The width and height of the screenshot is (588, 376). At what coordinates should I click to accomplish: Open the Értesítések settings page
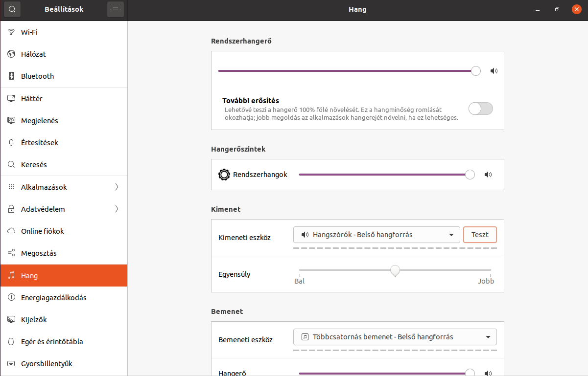coord(64,143)
